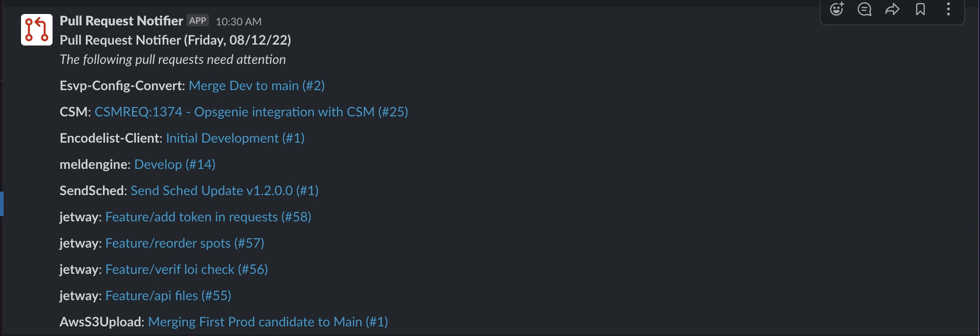Click the 10:30 AM message timestamp

click(239, 21)
